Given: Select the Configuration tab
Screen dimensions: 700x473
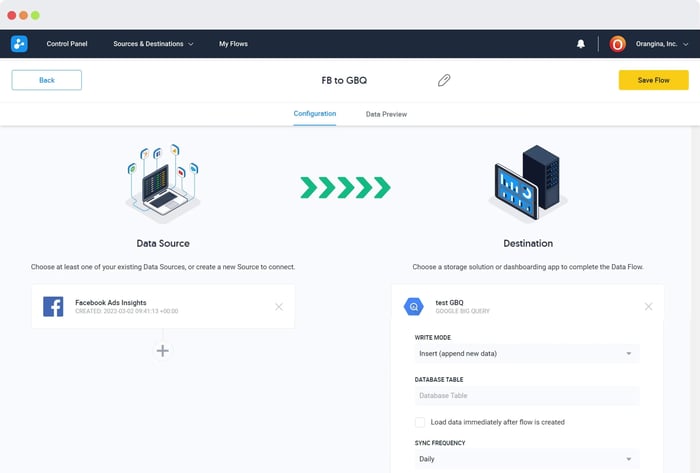Looking at the screenshot, I should (x=315, y=114).
